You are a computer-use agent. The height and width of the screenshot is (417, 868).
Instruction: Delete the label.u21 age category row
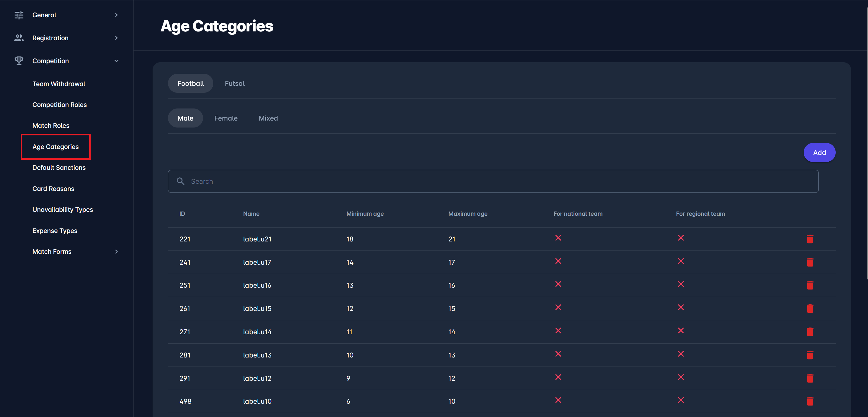click(x=810, y=239)
